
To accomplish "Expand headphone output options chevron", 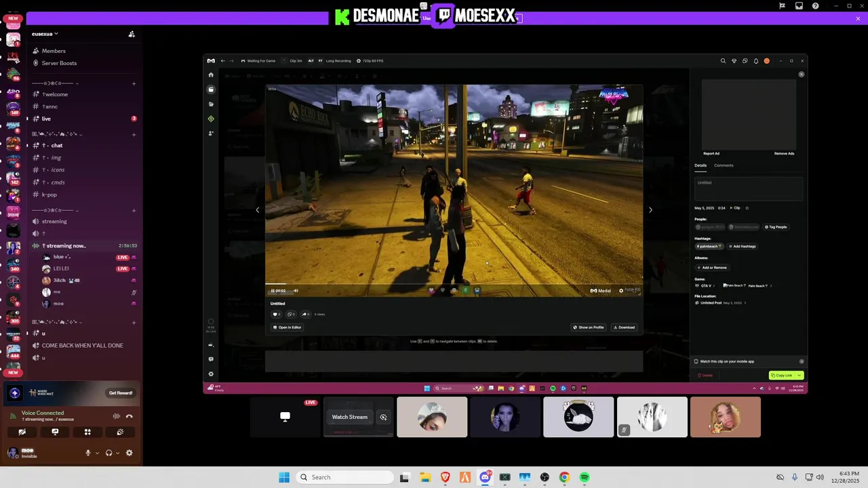I will [117, 453].
